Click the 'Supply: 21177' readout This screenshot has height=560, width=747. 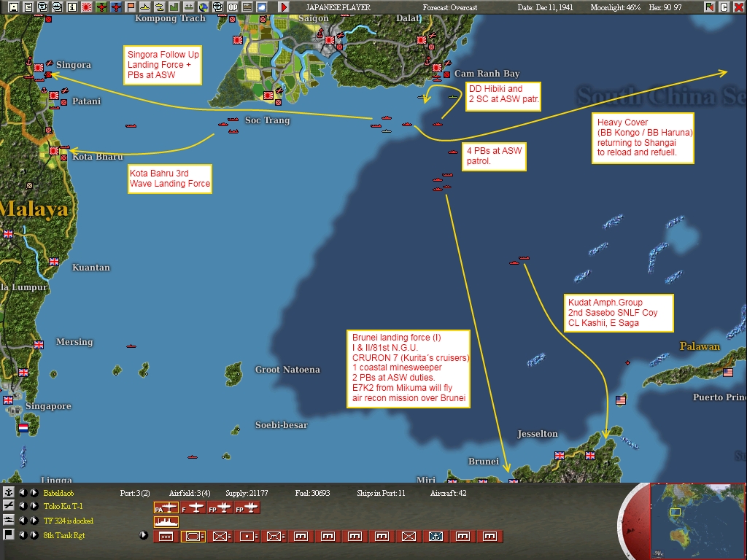(x=247, y=493)
